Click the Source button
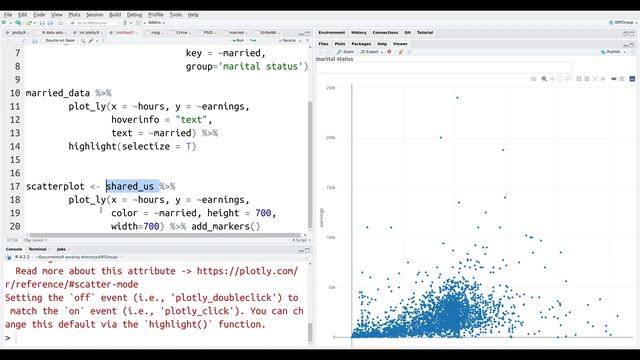This screenshot has height=360, width=640. pos(287,41)
